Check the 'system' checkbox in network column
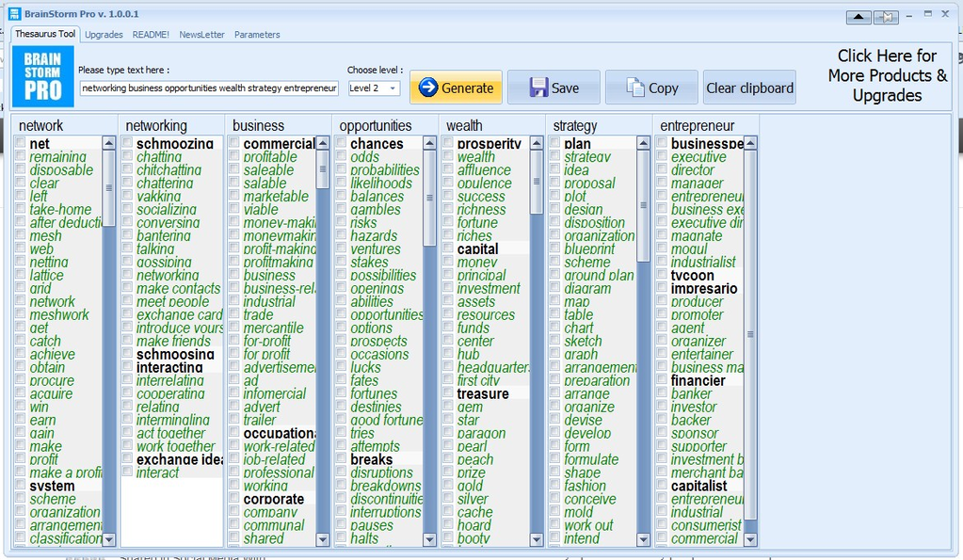The width and height of the screenshot is (963, 560). (21, 485)
